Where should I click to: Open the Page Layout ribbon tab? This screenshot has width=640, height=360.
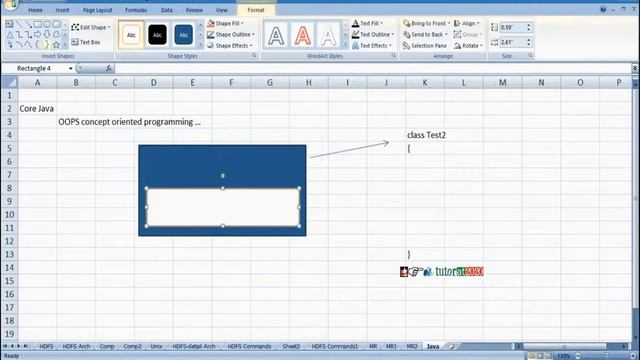[97, 10]
